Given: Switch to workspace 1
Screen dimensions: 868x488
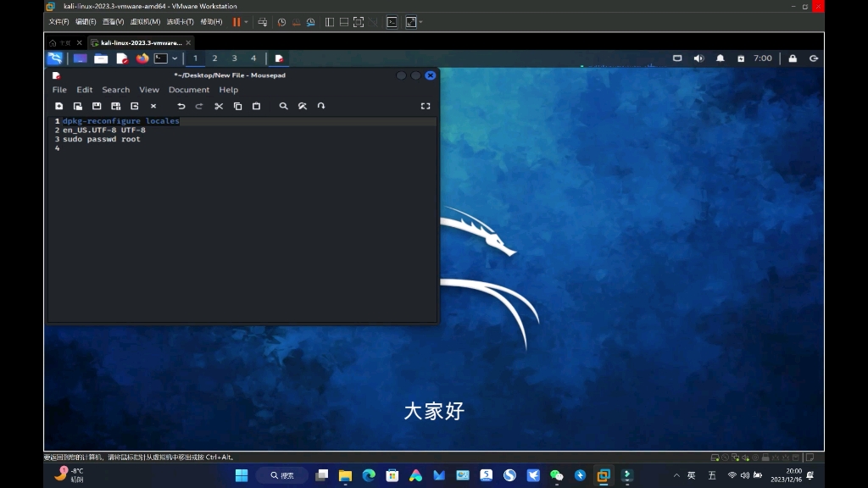Looking at the screenshot, I should tap(196, 58).
